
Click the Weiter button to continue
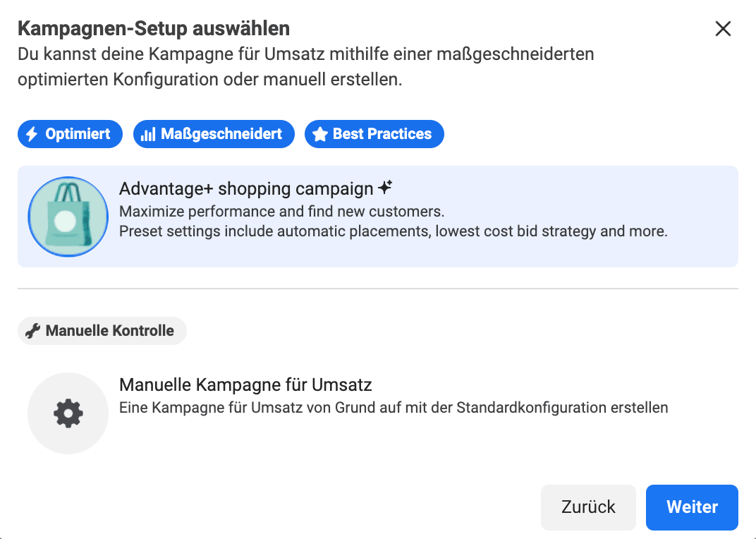[692, 507]
